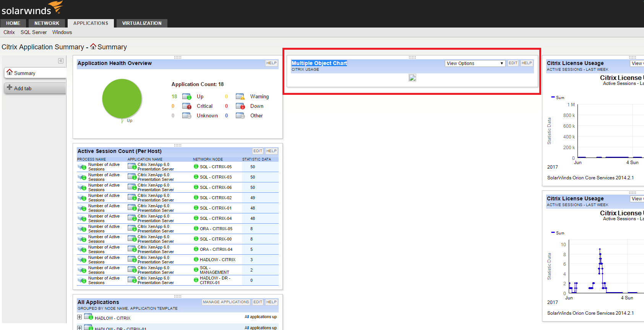
Task: Click the SolarWinds logo
Action: click(x=32, y=8)
